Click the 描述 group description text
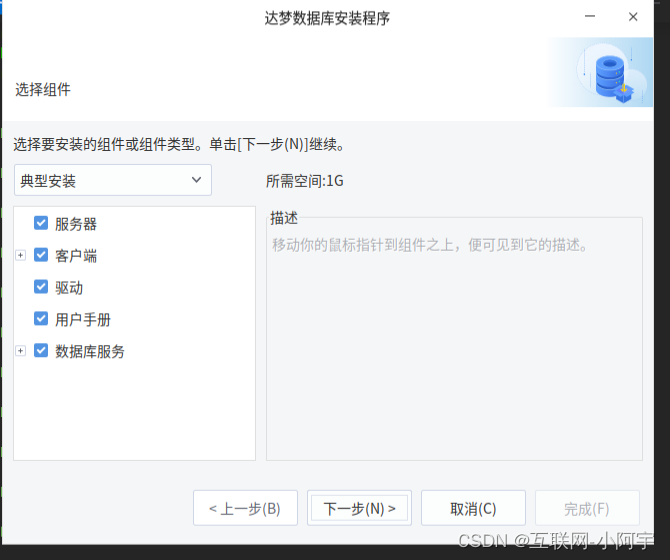670x560 pixels. pyautogui.click(x=431, y=245)
